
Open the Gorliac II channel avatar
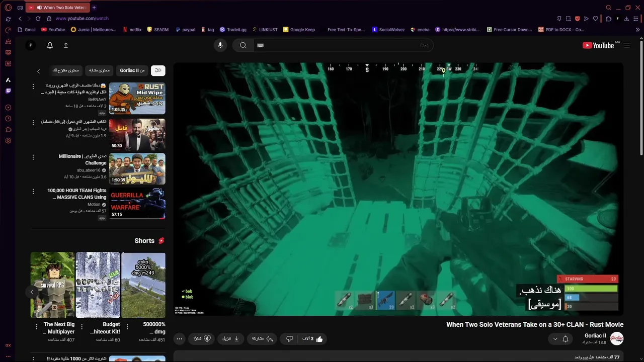(x=617, y=339)
